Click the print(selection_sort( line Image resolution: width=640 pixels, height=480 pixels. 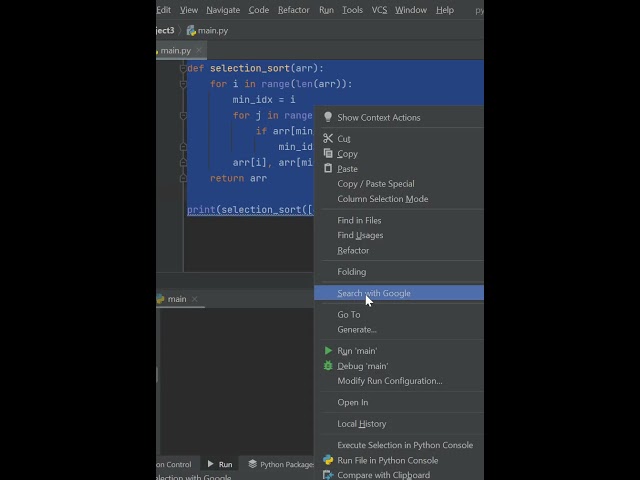point(250,210)
